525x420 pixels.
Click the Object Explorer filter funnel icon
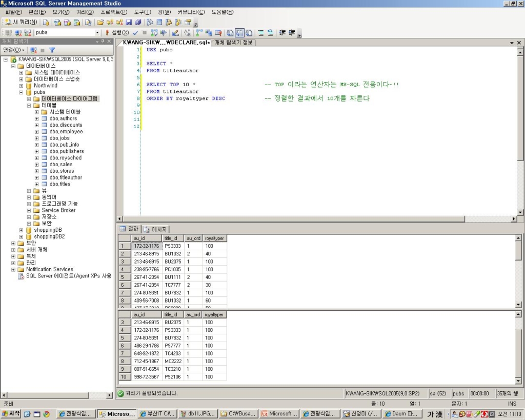click(52, 50)
